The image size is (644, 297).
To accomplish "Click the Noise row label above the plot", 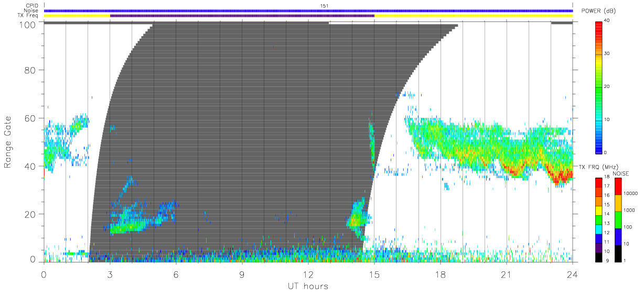I will tap(32, 10).
